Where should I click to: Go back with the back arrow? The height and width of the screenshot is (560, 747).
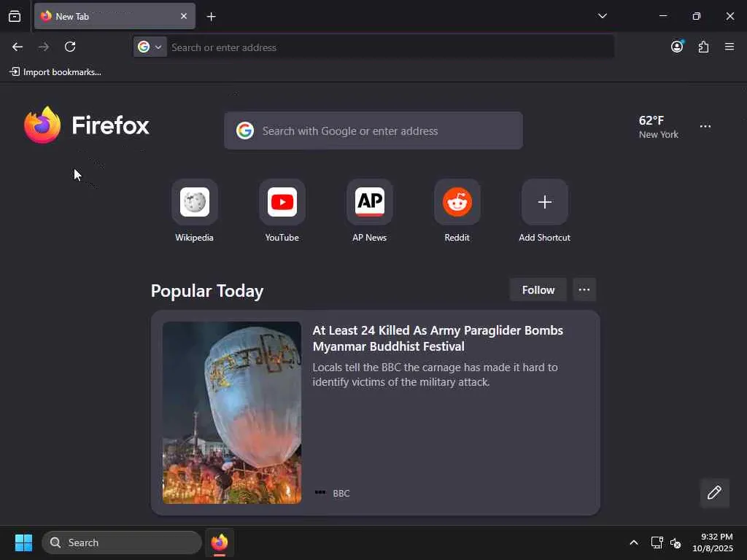(18, 47)
